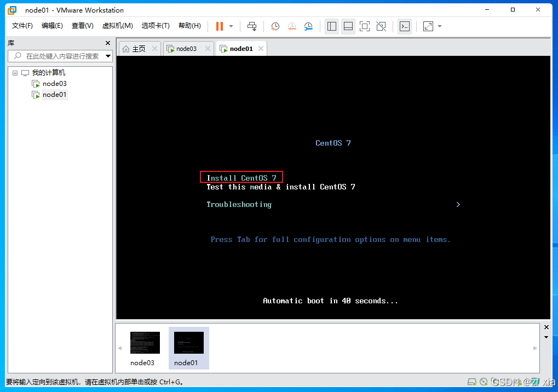Close the 主页 tab
This screenshot has width=558, height=392.
pos(154,49)
